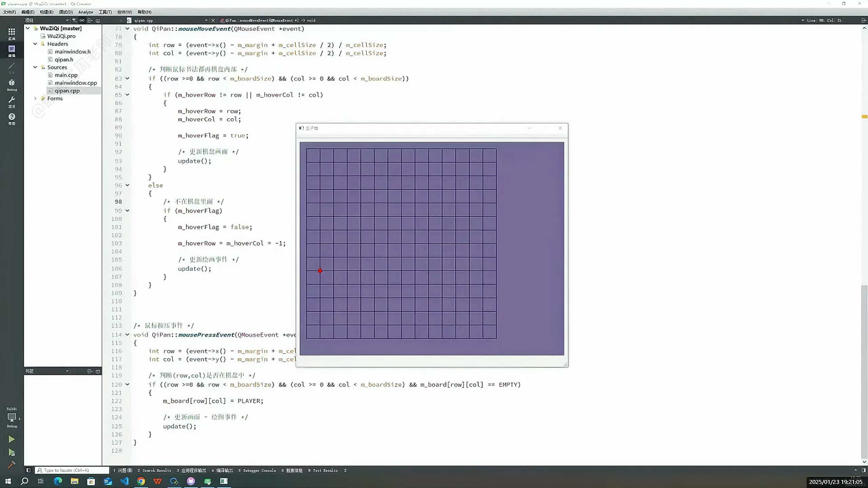Click the filter icon above the project tree
The image size is (868, 488).
(74, 20)
